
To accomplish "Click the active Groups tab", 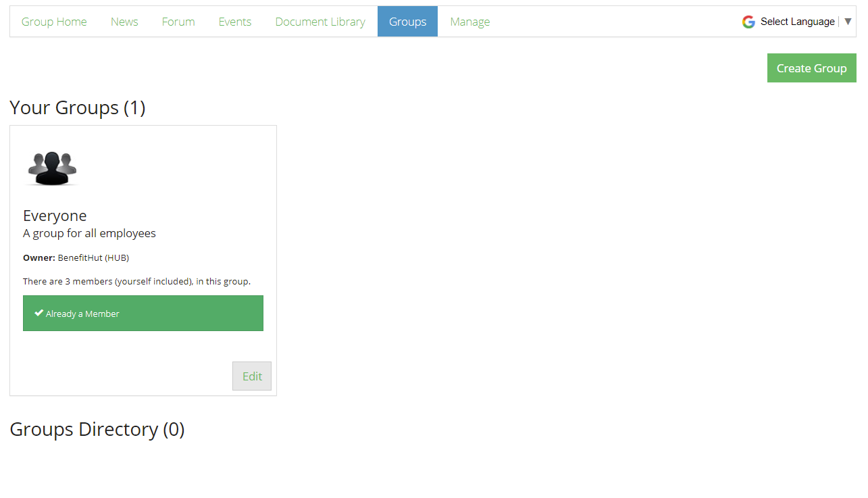I will coord(408,22).
